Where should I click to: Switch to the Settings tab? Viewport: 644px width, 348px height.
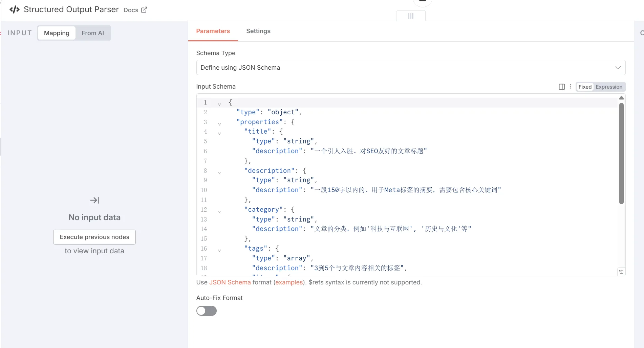point(258,31)
